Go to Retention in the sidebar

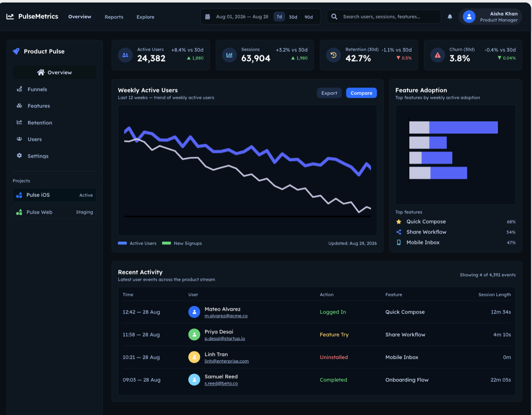point(54,123)
